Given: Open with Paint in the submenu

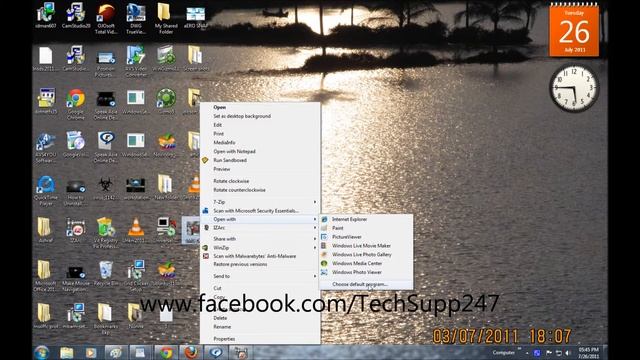Looking at the screenshot, I should pos(366,228).
